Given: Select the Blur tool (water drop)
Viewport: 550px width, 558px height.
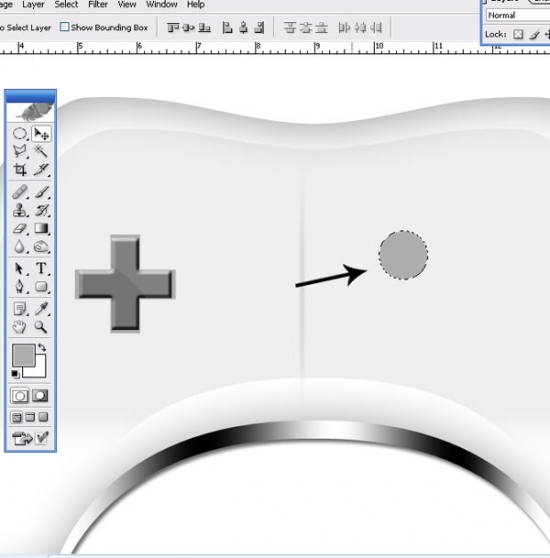Looking at the screenshot, I should (x=20, y=246).
